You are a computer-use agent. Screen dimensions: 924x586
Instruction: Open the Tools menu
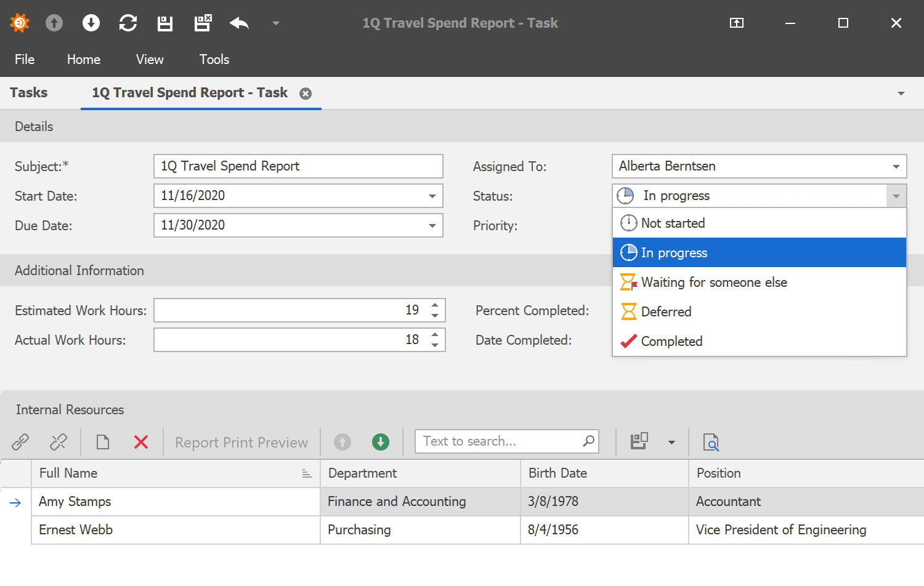(x=214, y=59)
